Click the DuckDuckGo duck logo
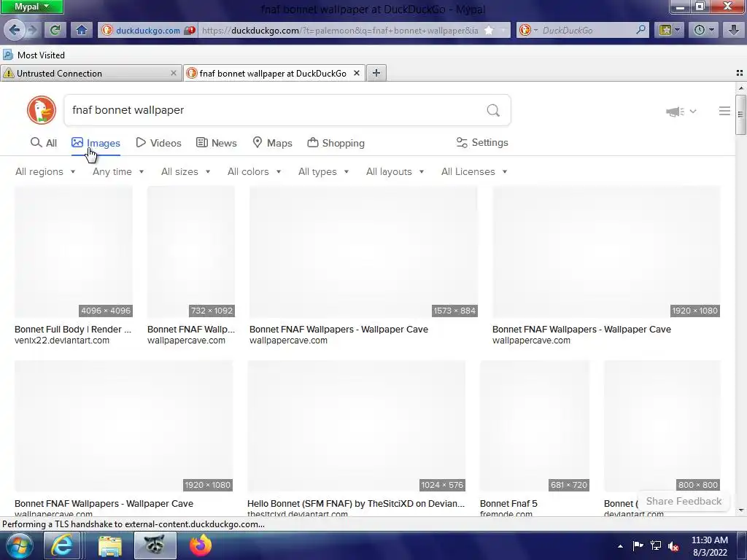Viewport: 747px width, 560px height. pos(42,110)
